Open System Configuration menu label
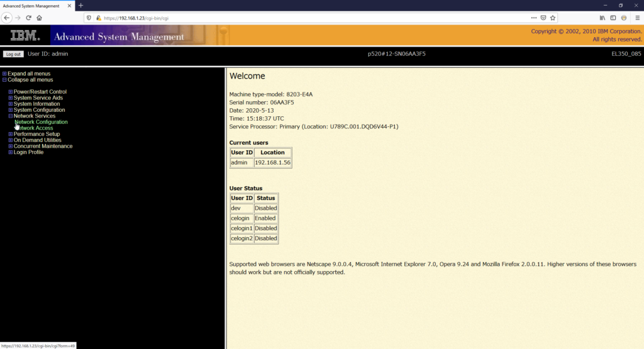The image size is (644, 349). (x=39, y=109)
